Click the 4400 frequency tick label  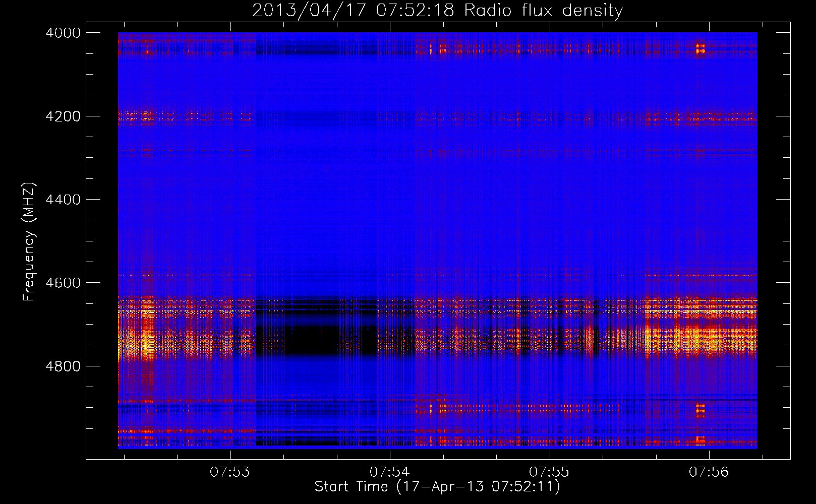[63, 200]
